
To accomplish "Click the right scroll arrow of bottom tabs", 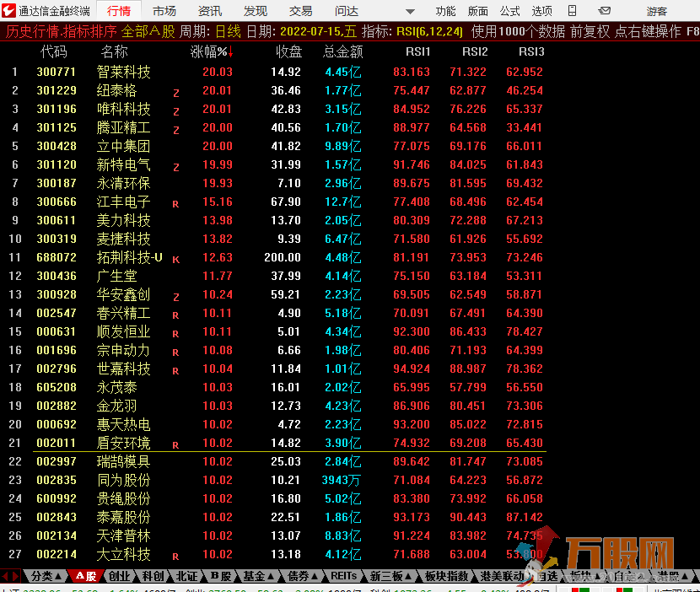I will point(15,576).
